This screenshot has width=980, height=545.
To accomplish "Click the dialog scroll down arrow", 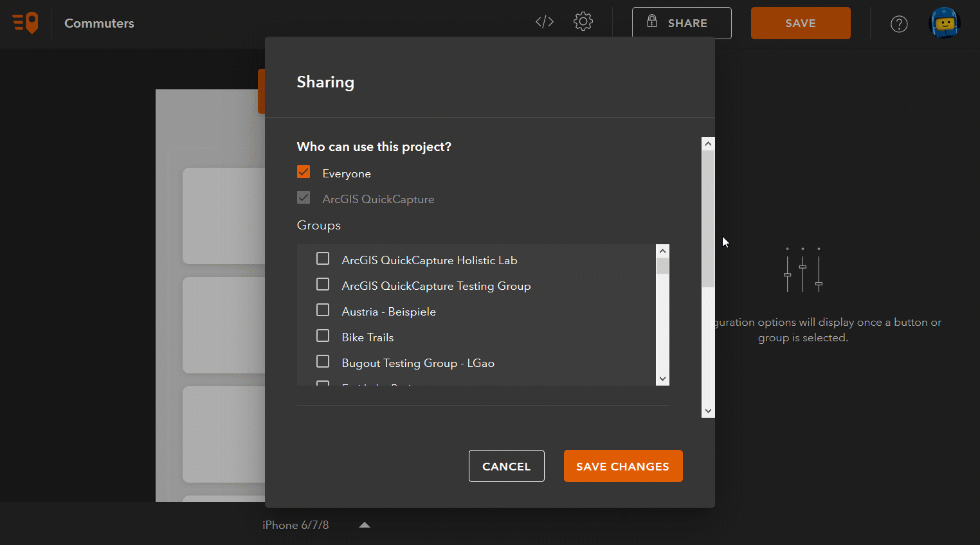I will (x=708, y=411).
